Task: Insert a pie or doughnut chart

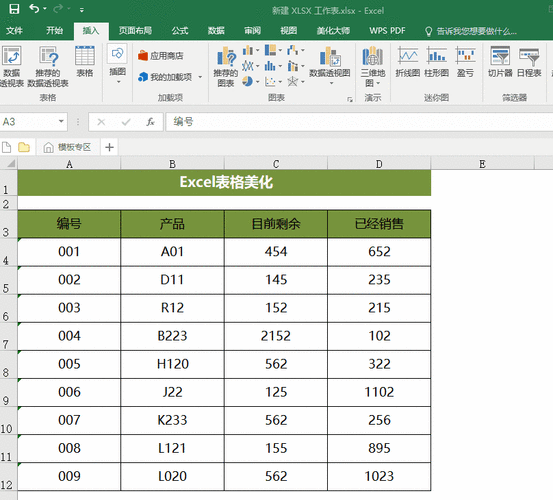Action: pos(248,81)
